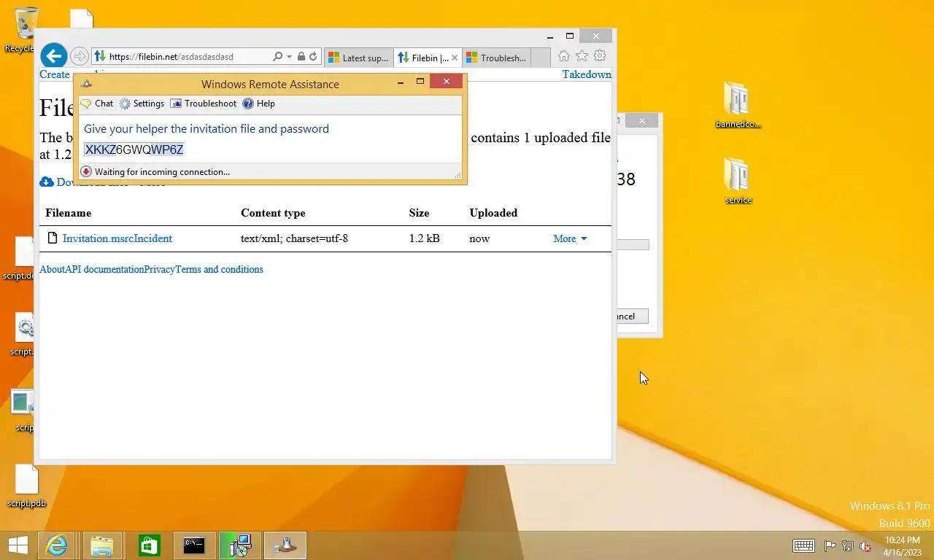Click the password text XKKZ6GWQWP6Z
The width and height of the screenshot is (934, 560).
point(134,149)
